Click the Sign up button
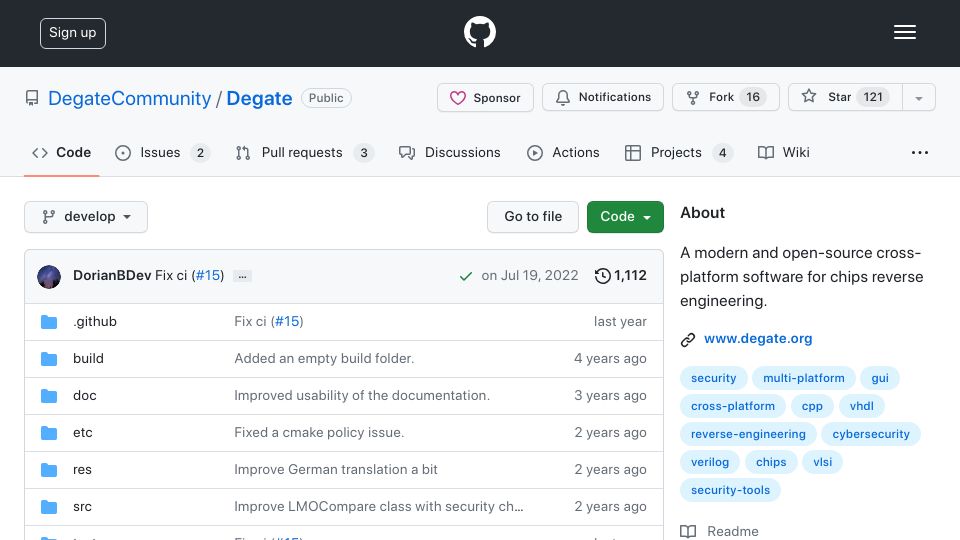Screen dimensions: 960x540 [x=73, y=33]
